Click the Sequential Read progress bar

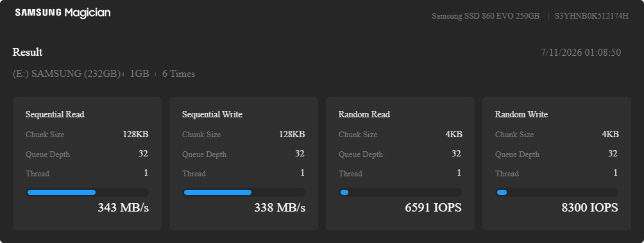[x=87, y=192]
